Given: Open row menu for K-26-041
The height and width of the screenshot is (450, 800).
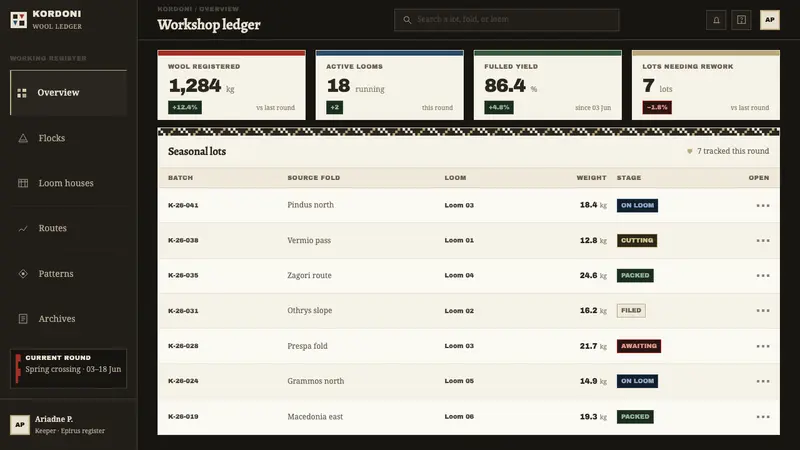Looking at the screenshot, I should pos(763,206).
